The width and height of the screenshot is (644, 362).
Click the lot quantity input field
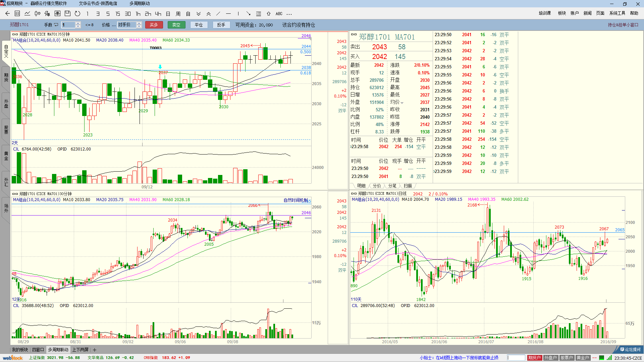(x=68, y=25)
